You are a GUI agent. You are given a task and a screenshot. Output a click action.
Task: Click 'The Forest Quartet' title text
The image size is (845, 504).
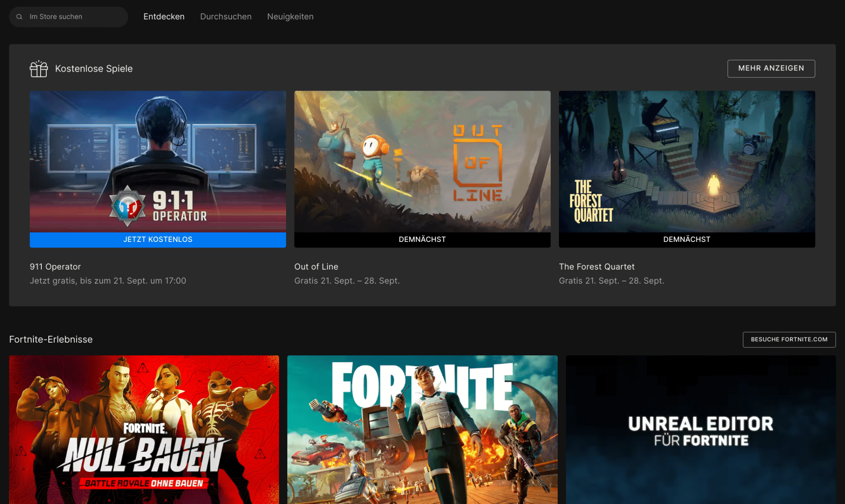pyautogui.click(x=597, y=267)
